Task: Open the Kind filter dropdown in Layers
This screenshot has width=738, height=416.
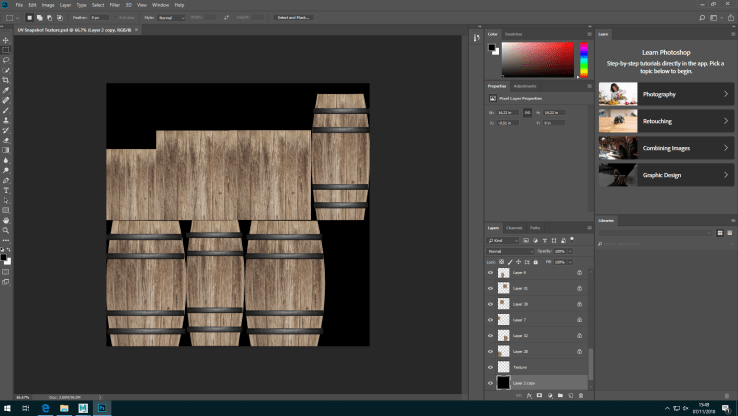Action: pyautogui.click(x=503, y=240)
